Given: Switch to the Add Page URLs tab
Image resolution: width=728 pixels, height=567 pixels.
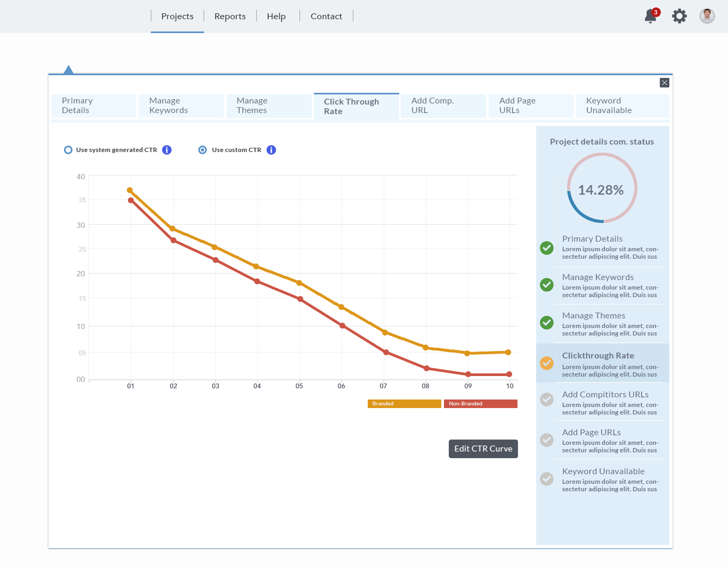Looking at the screenshot, I should (531, 106).
